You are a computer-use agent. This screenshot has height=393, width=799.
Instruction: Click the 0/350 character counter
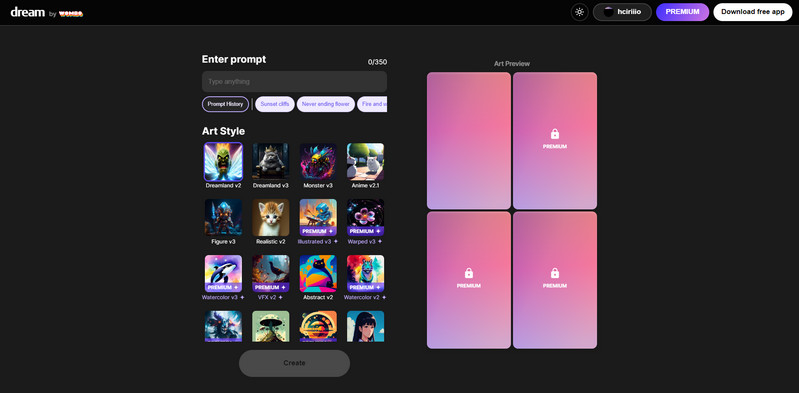coord(378,62)
